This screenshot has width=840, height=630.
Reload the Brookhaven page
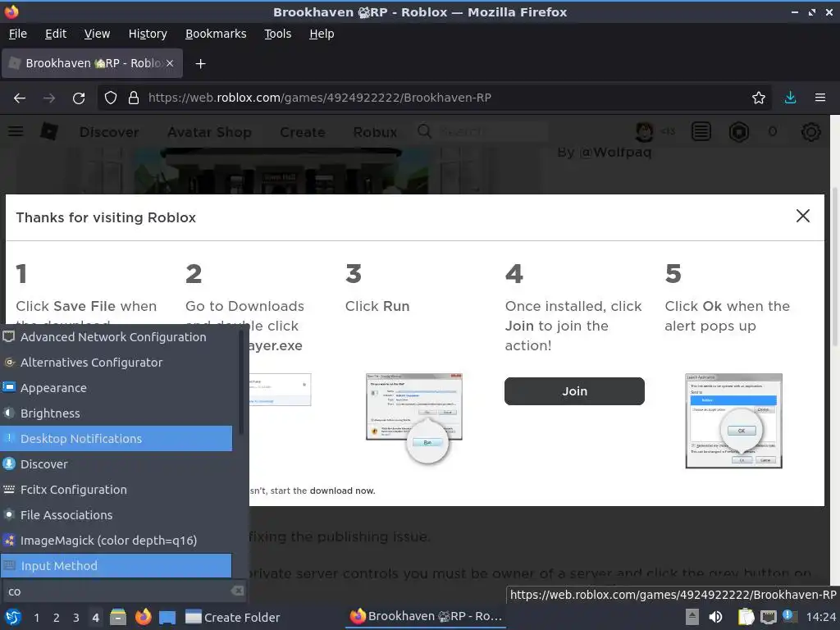(79, 98)
